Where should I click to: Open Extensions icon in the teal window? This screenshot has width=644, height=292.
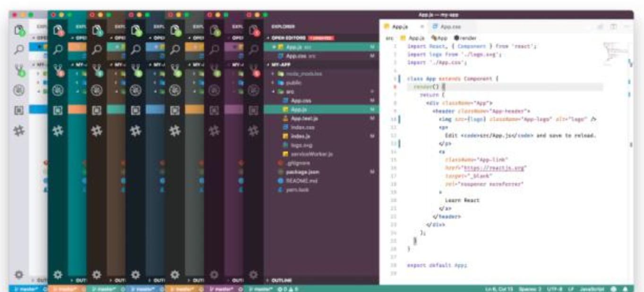pos(58,111)
